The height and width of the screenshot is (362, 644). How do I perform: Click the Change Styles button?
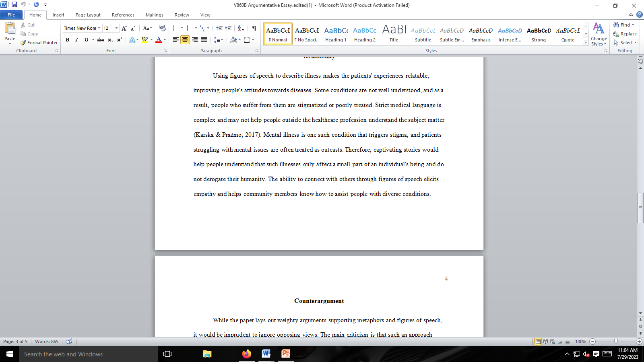pos(599,35)
